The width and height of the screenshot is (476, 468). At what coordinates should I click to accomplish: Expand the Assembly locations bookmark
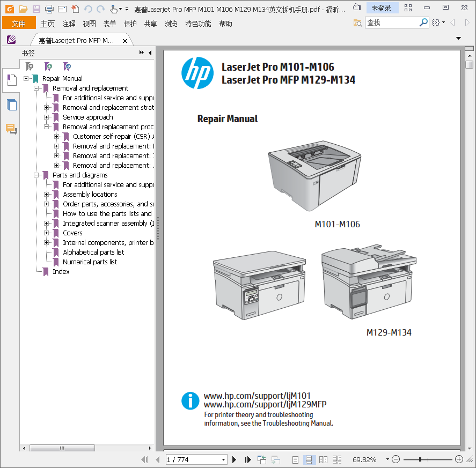pyautogui.click(x=47, y=195)
